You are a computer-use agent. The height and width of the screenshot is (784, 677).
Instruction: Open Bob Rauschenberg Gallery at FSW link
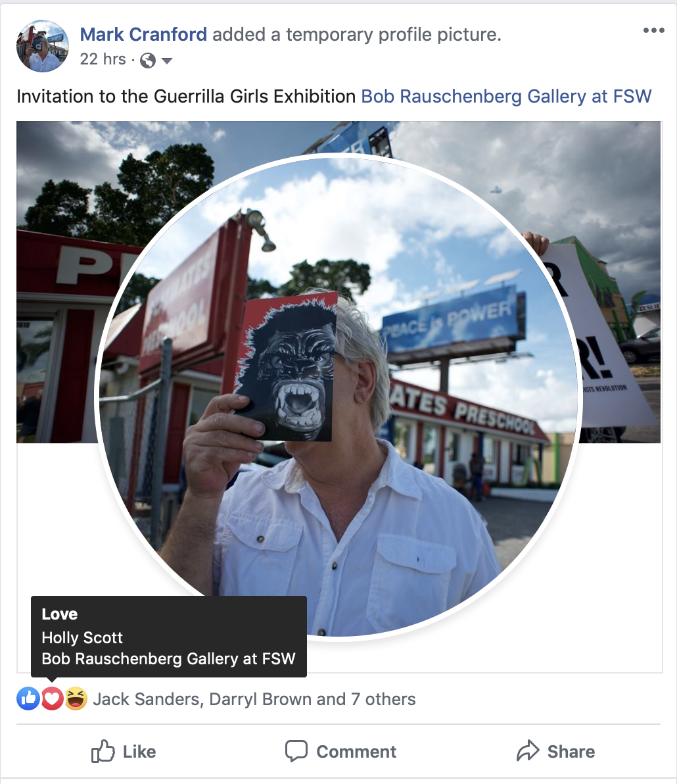(x=506, y=96)
